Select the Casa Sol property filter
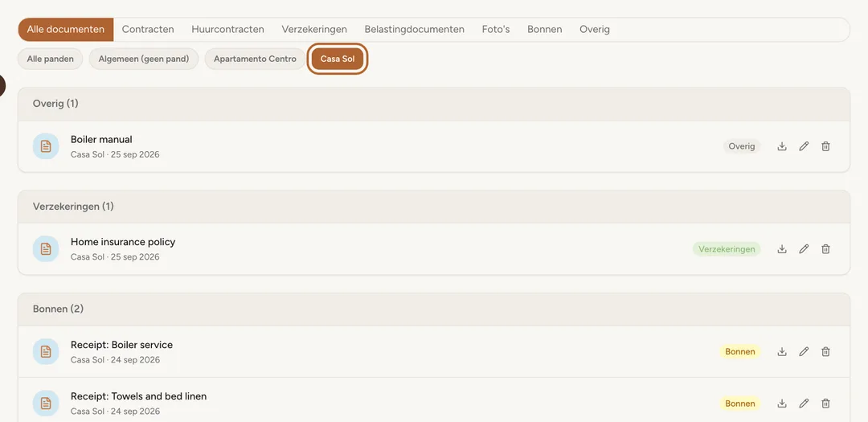 (338, 59)
